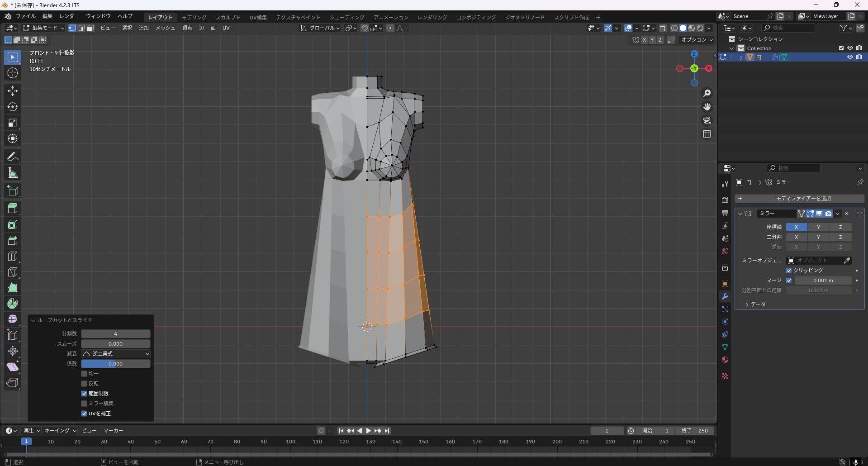The width and height of the screenshot is (868, 466).
Task: Select the Annotate pencil tool
Action: 13,157
